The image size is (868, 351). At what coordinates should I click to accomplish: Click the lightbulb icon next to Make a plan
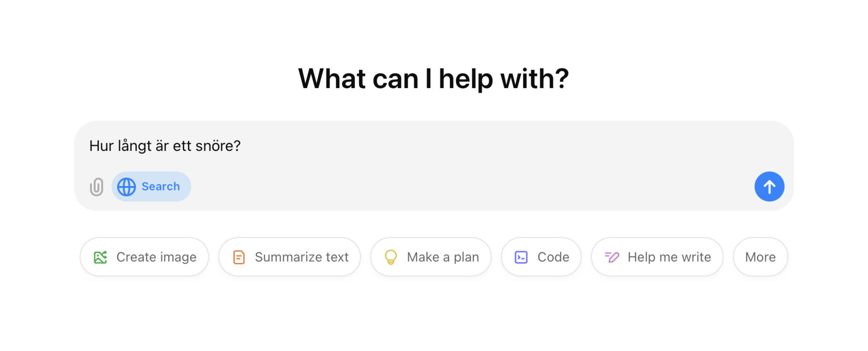click(392, 257)
